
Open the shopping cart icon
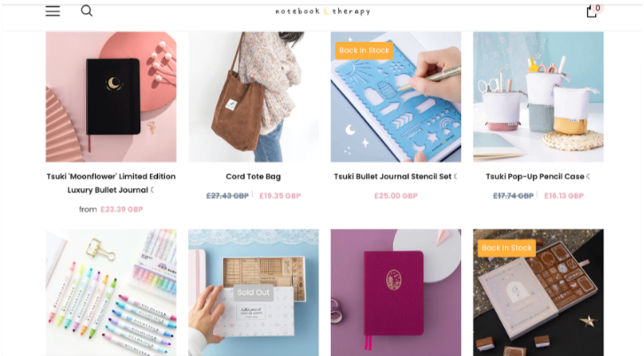point(592,12)
